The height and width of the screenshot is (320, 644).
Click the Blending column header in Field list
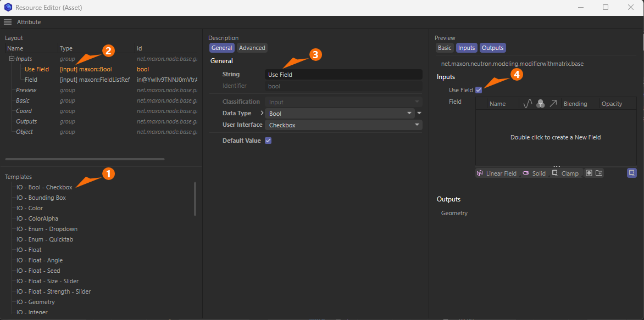pyautogui.click(x=580, y=104)
